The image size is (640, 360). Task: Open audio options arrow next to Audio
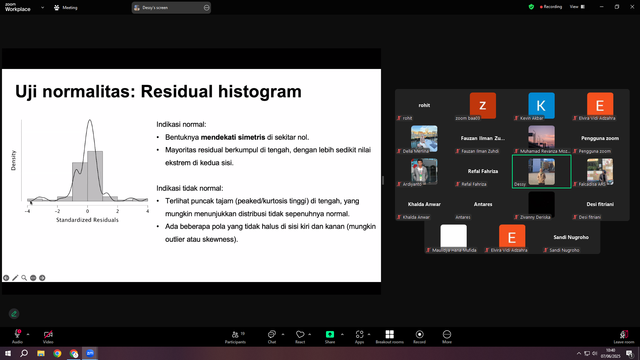[x=28, y=334]
